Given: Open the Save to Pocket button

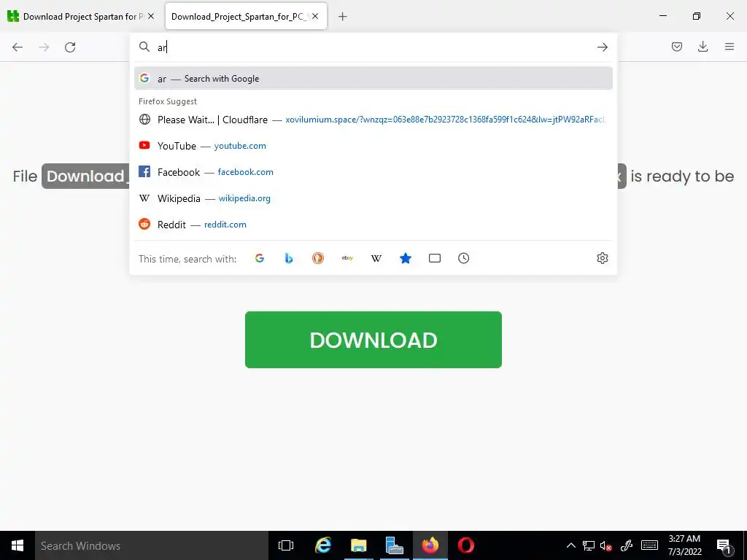Looking at the screenshot, I should tap(676, 47).
